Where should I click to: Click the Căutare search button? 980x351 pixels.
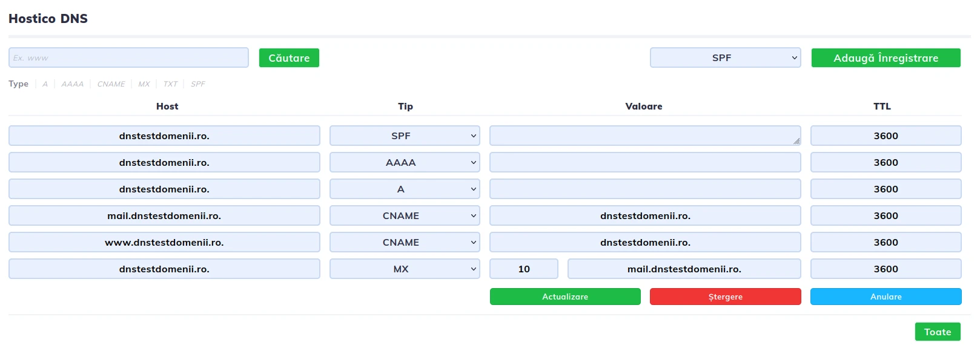[x=289, y=58]
